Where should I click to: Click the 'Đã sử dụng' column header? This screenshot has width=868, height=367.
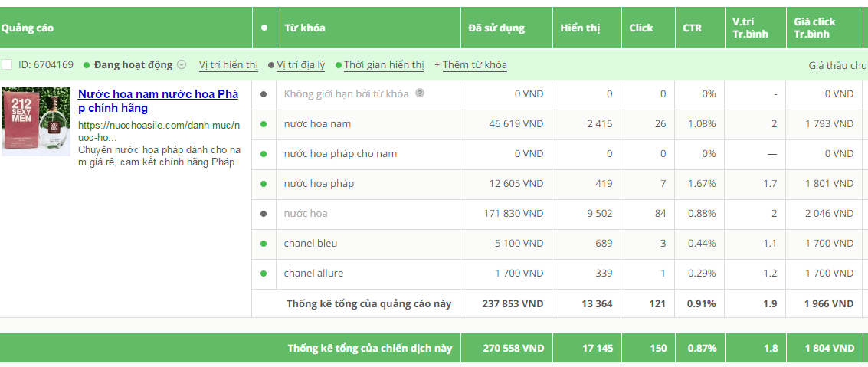point(496,28)
